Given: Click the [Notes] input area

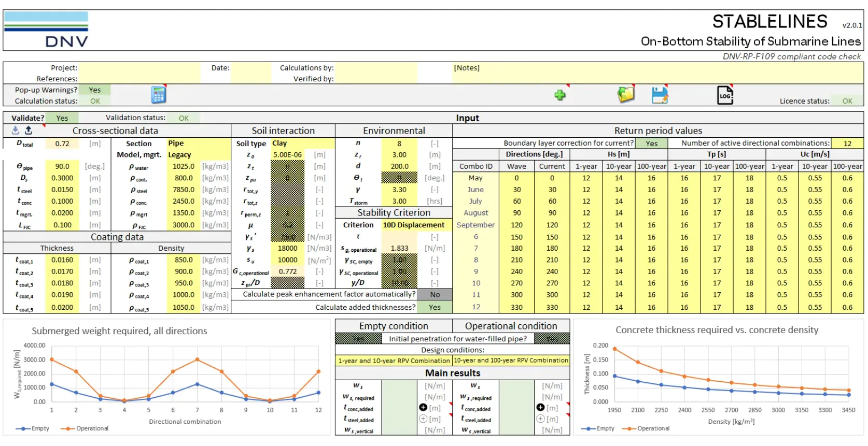Looking at the screenshot, I should click(x=658, y=73).
